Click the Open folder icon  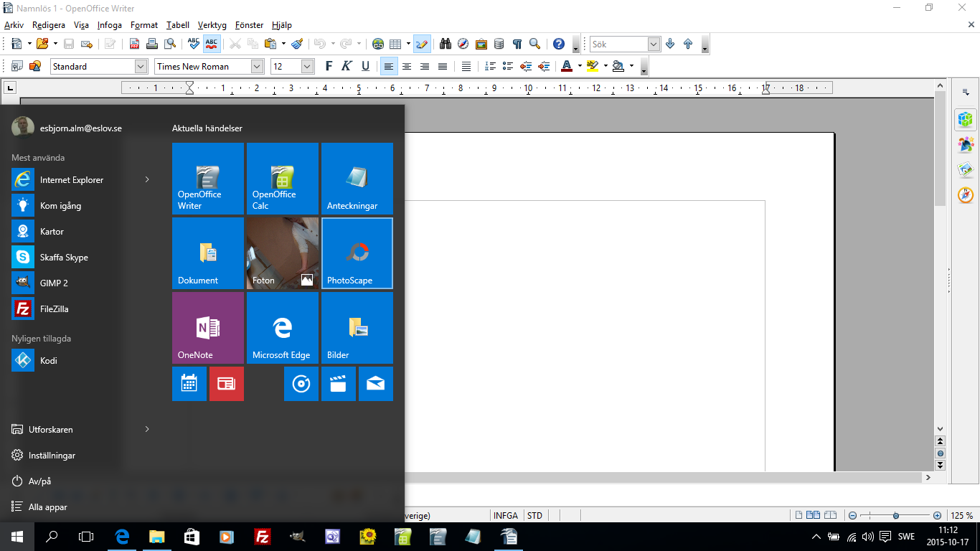pyautogui.click(x=42, y=44)
